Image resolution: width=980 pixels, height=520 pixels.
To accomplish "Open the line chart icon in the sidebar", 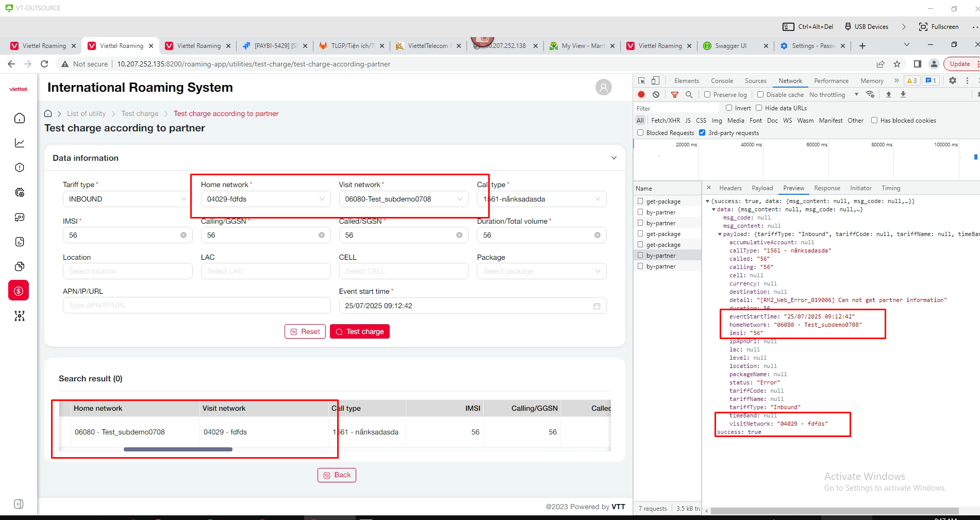I will [x=20, y=143].
